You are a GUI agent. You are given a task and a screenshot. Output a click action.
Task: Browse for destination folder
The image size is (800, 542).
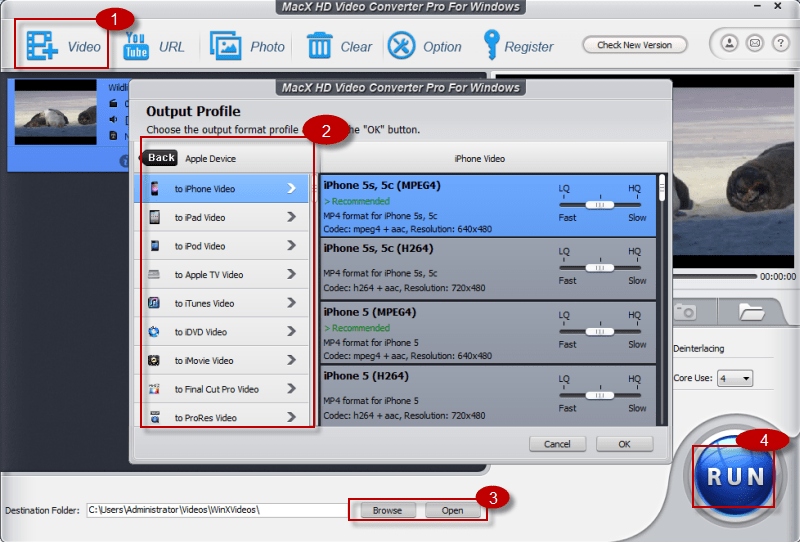pyautogui.click(x=387, y=510)
